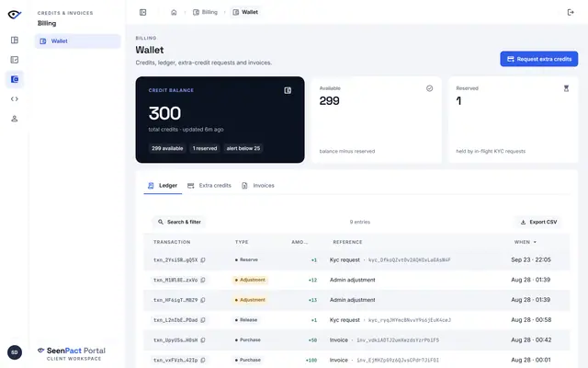Click Wallet breadcrumb item
588x368 pixels.
[x=245, y=12]
